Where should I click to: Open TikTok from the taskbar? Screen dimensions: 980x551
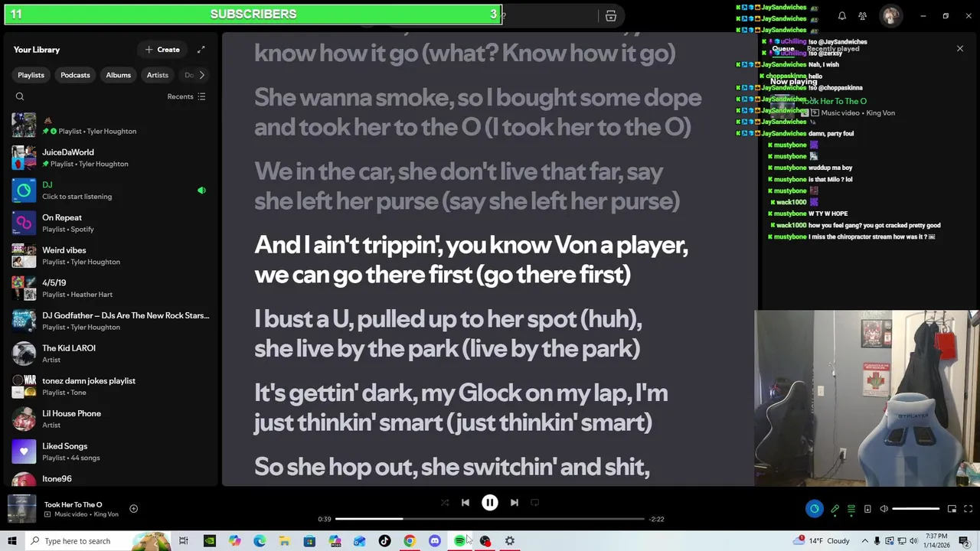tap(384, 541)
